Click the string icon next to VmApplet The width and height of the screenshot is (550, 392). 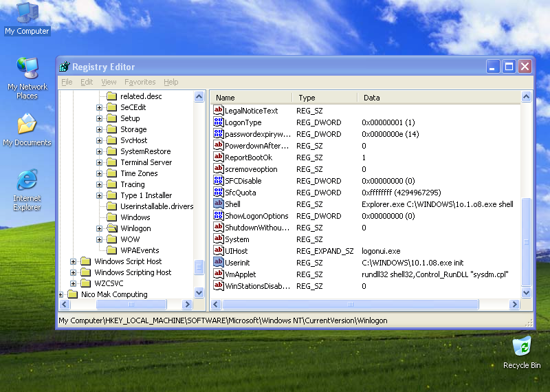(x=218, y=274)
